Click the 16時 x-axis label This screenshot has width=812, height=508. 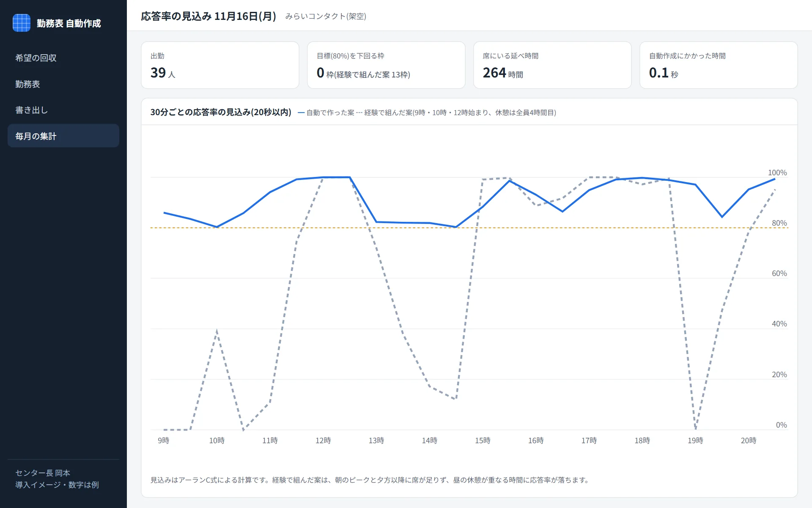pyautogui.click(x=536, y=441)
